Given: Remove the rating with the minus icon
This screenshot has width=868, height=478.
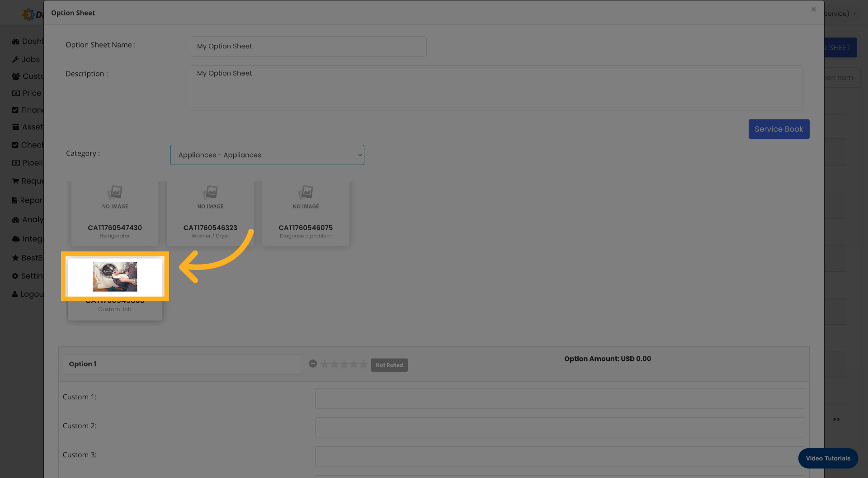Looking at the screenshot, I should 313,363.
